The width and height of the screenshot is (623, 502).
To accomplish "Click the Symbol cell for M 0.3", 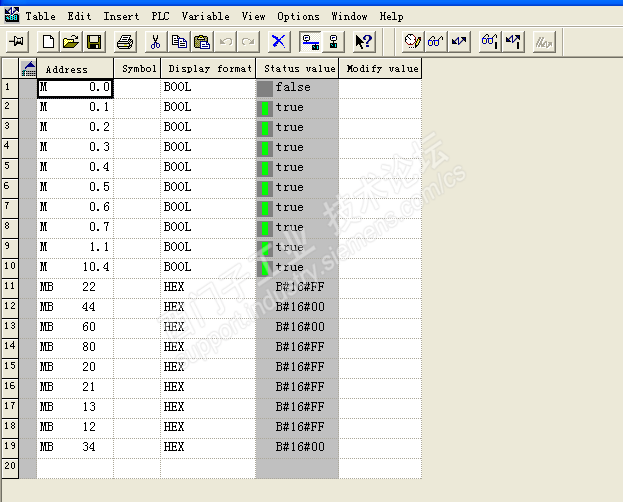I will click(x=137, y=148).
